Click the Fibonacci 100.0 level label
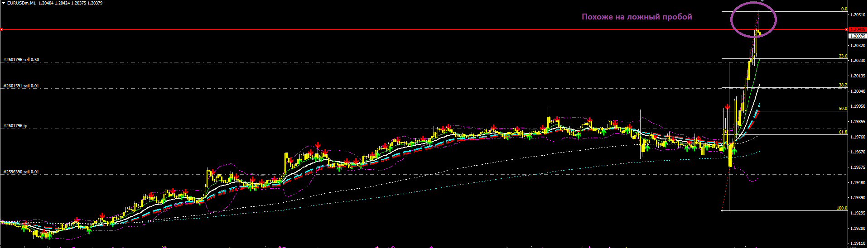 tap(842, 208)
